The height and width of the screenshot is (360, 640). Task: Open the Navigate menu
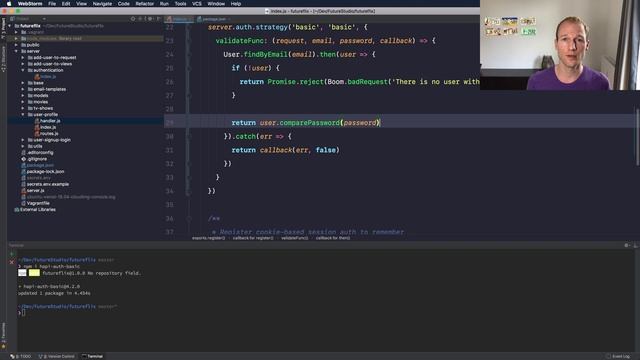[x=102, y=4]
